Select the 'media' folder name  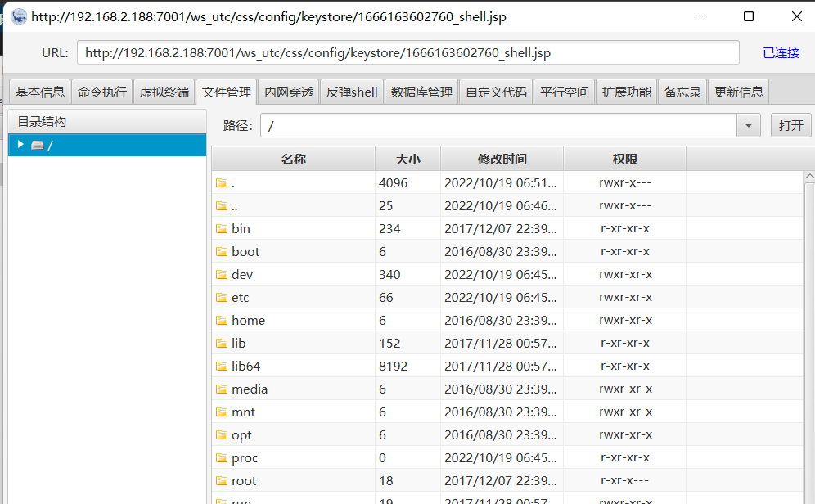250,389
